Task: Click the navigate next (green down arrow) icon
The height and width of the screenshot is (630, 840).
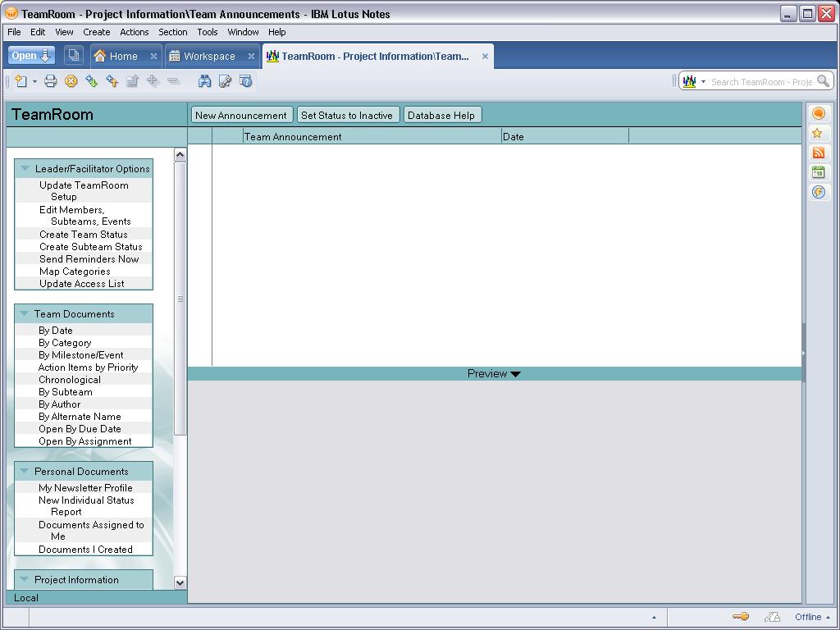Action: point(92,81)
